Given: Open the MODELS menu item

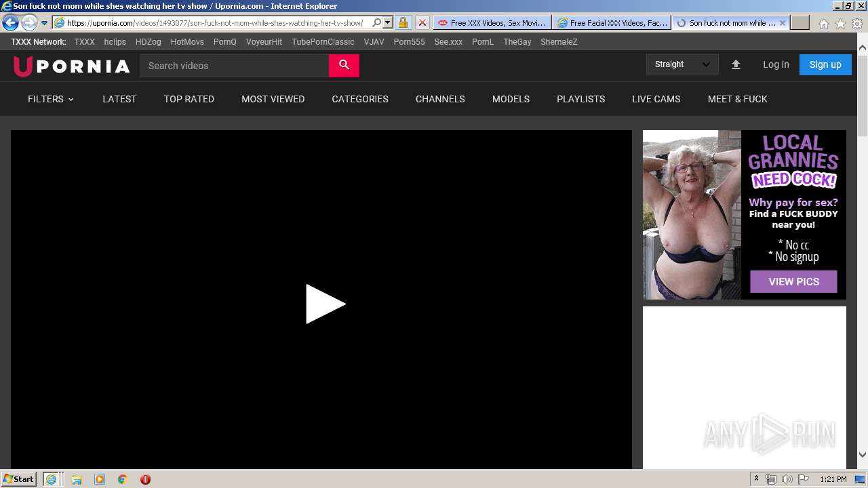Looking at the screenshot, I should coord(511,99).
